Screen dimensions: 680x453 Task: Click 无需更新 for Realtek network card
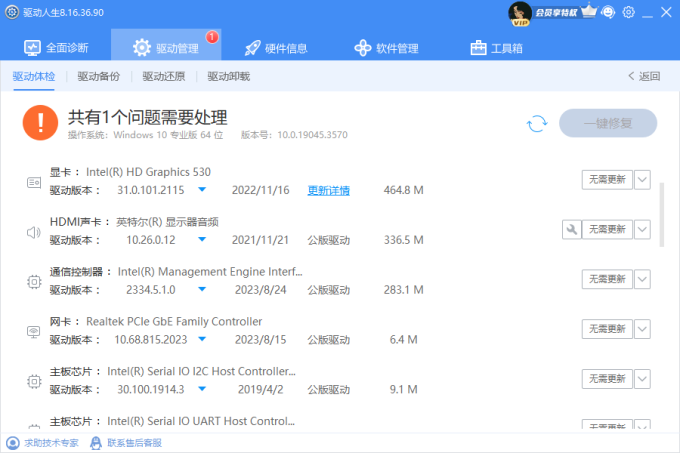pos(607,329)
